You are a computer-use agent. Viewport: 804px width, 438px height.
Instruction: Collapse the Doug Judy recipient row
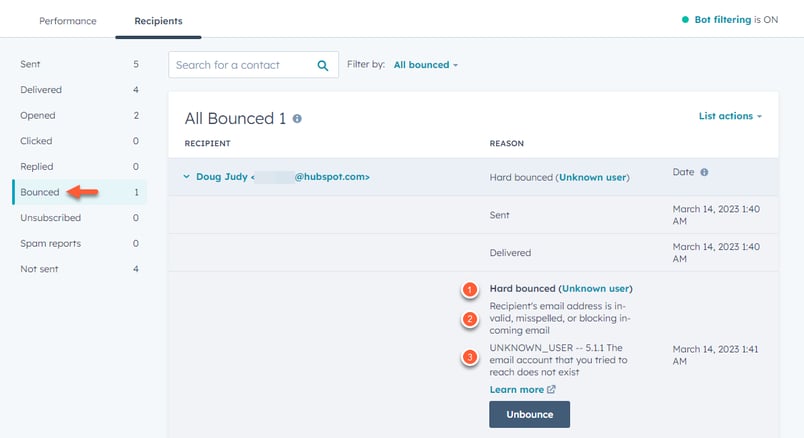click(186, 177)
